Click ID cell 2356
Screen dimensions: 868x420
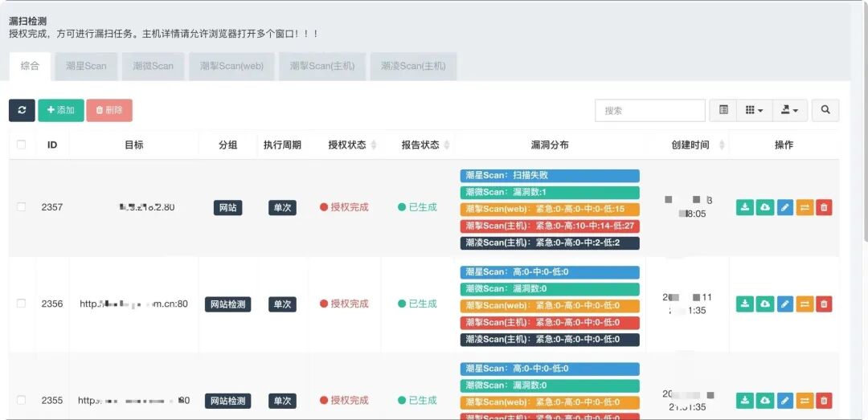click(52, 304)
